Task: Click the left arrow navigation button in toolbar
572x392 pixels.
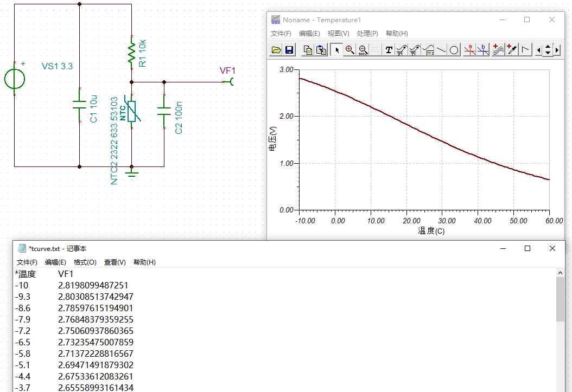Action: click(538, 50)
